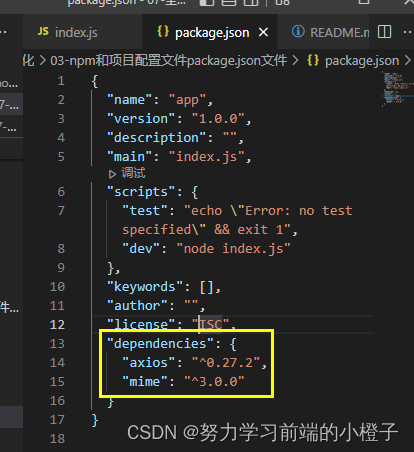Select the package.json editor tab
Screen dimensions: 414x452
click(x=210, y=32)
